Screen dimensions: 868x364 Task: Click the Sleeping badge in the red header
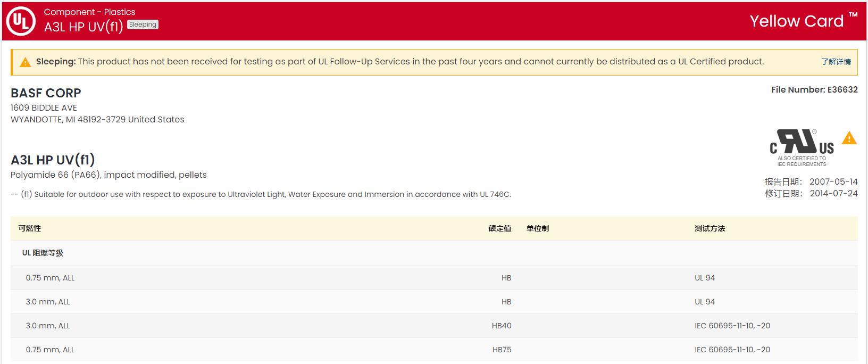143,24
